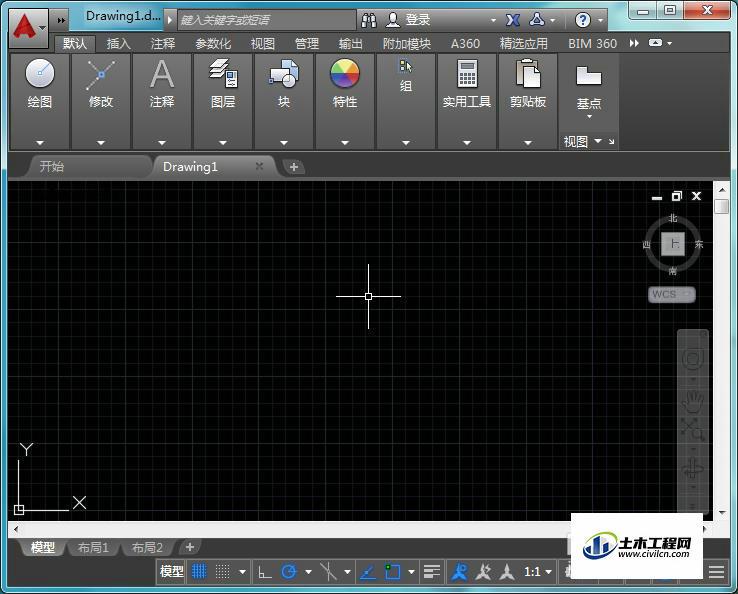738x594 pixels.
Task: Open full navigation wheel in navigation bar
Action: (x=693, y=359)
